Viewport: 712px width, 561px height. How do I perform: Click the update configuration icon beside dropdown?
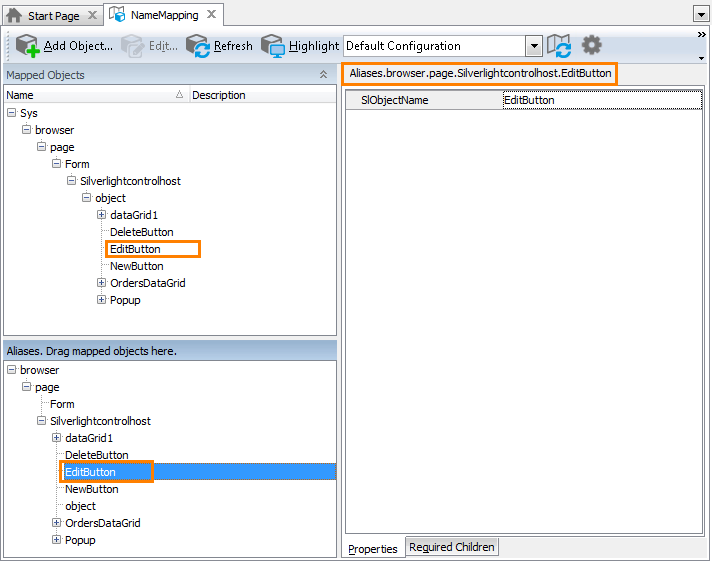[x=559, y=46]
